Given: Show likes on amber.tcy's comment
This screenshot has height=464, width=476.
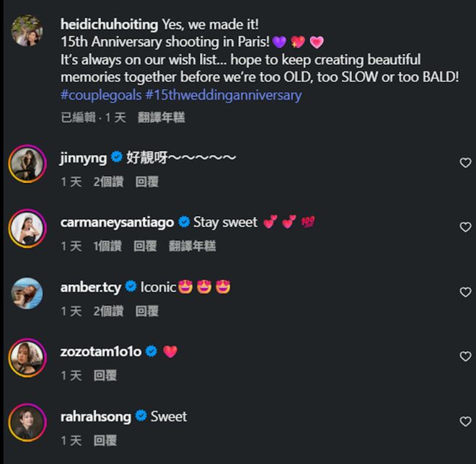Looking at the screenshot, I should [108, 311].
